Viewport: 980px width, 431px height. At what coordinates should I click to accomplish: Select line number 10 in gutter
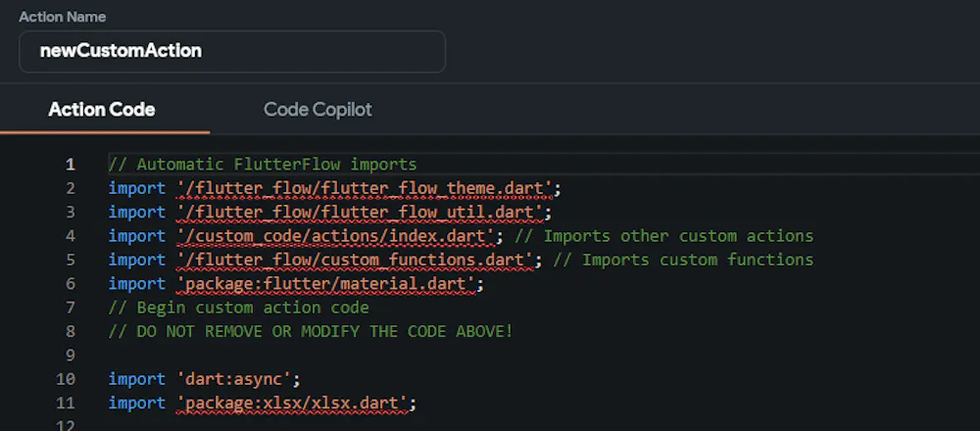coord(66,379)
